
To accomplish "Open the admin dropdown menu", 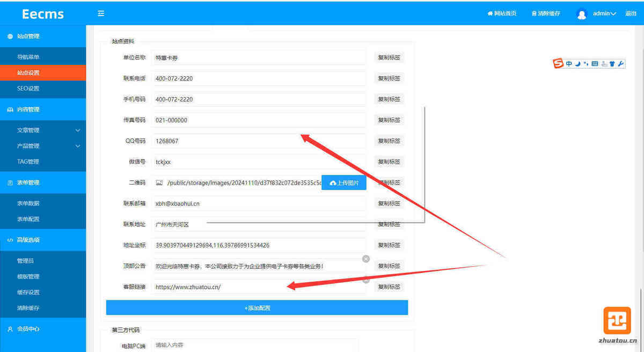I will pyautogui.click(x=604, y=13).
